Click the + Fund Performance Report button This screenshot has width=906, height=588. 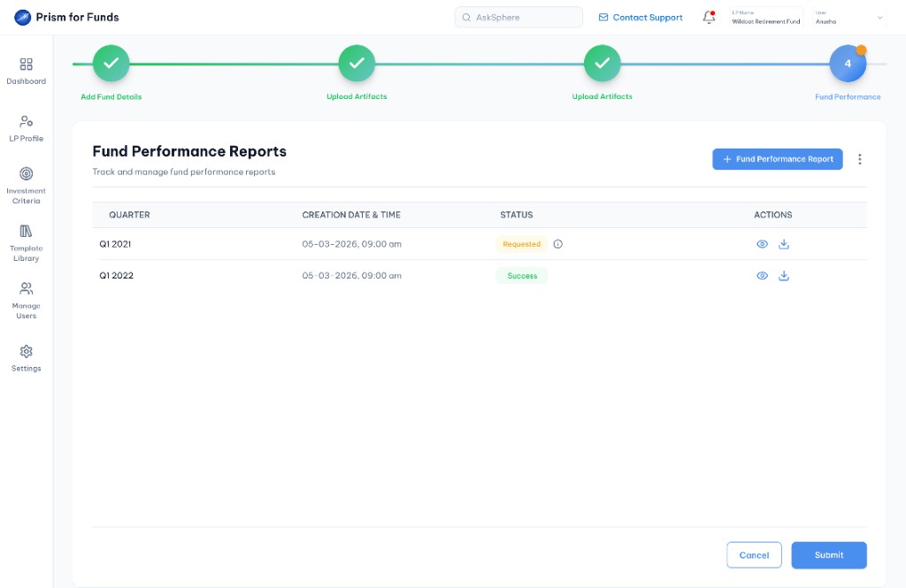[x=777, y=159]
